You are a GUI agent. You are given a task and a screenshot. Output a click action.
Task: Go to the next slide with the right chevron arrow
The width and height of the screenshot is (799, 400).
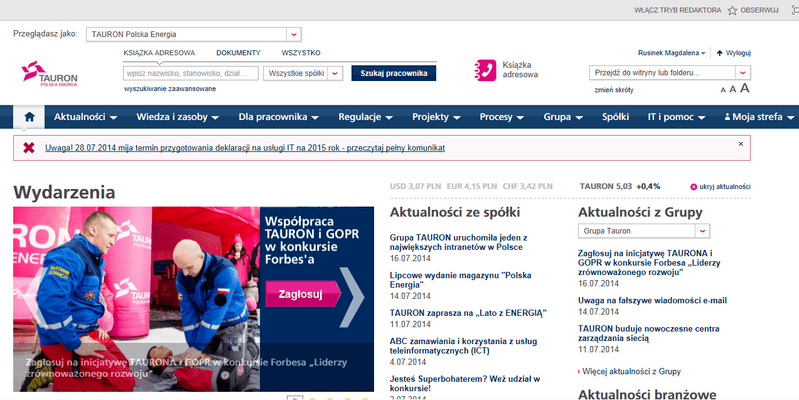(351, 297)
